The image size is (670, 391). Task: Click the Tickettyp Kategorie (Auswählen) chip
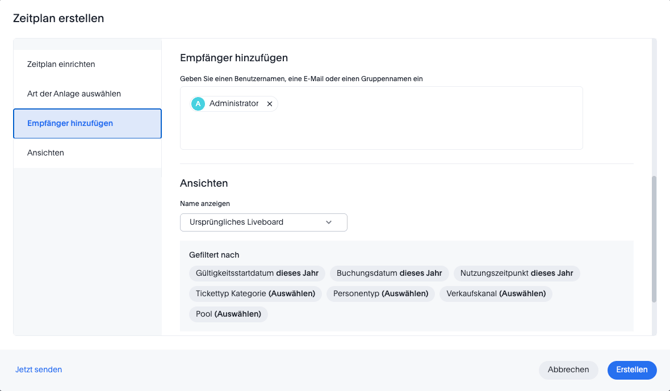pos(256,294)
